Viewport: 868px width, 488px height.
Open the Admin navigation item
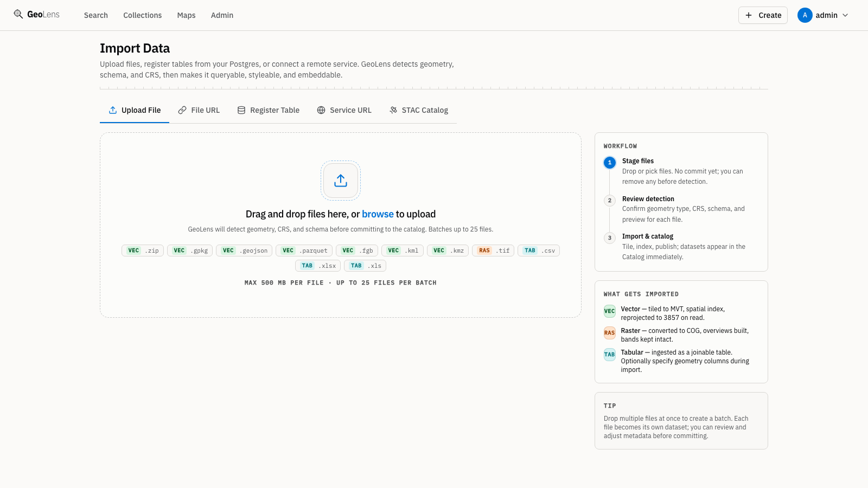tap(222, 15)
